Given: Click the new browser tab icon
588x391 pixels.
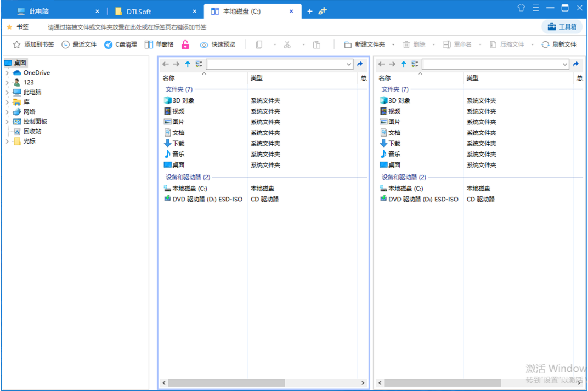Looking at the screenshot, I should tap(323, 11).
